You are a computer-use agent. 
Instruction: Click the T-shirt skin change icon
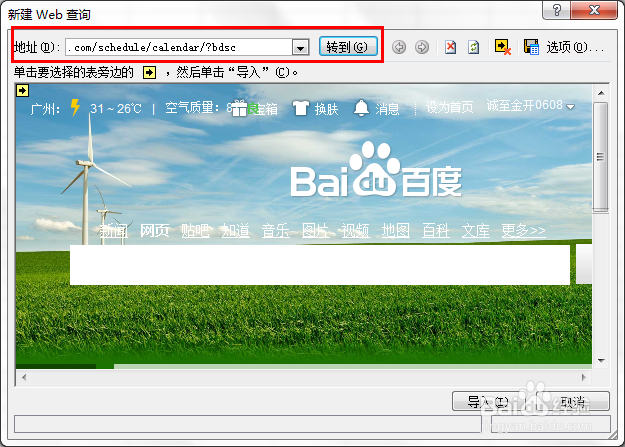301,108
